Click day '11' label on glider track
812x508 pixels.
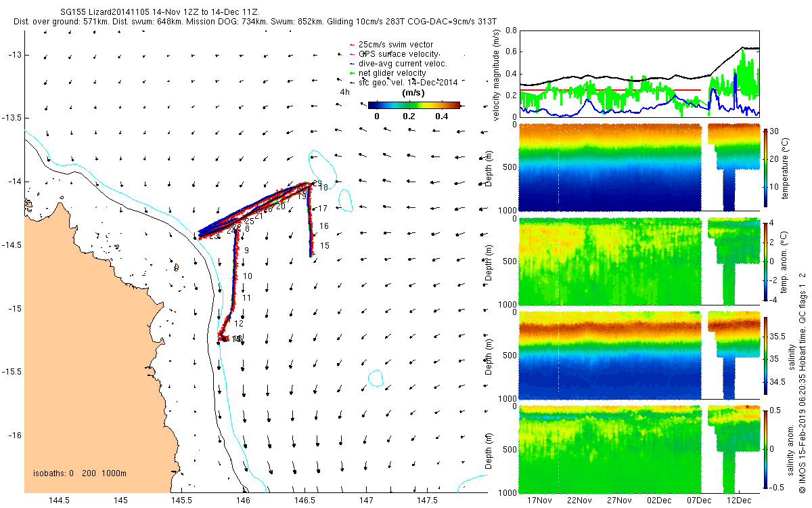(247, 298)
